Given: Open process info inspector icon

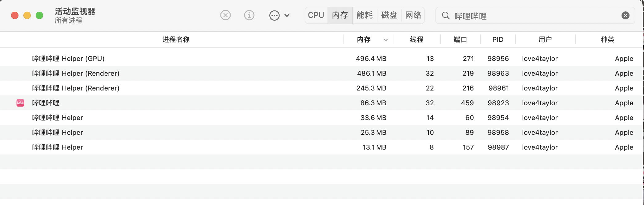Looking at the screenshot, I should 249,15.
